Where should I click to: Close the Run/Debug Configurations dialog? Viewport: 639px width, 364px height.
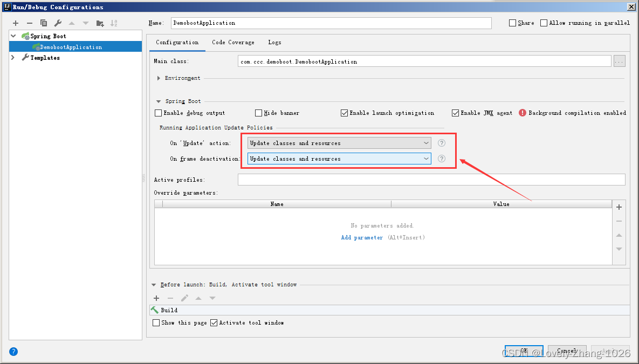coord(631,6)
